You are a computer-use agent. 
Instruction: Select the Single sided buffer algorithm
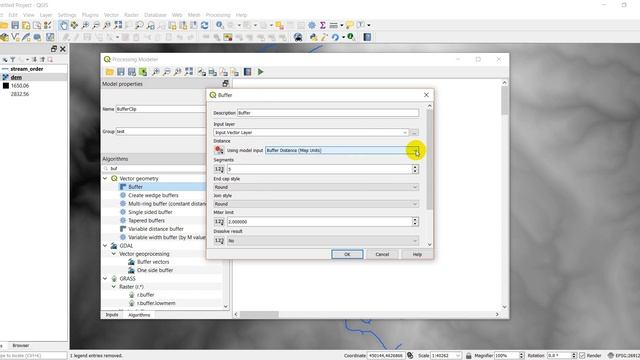150,212
